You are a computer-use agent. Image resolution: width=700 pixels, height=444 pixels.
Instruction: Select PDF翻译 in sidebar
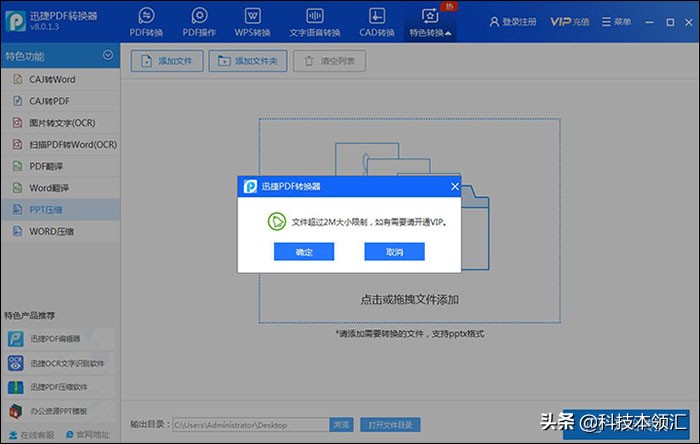coord(60,166)
